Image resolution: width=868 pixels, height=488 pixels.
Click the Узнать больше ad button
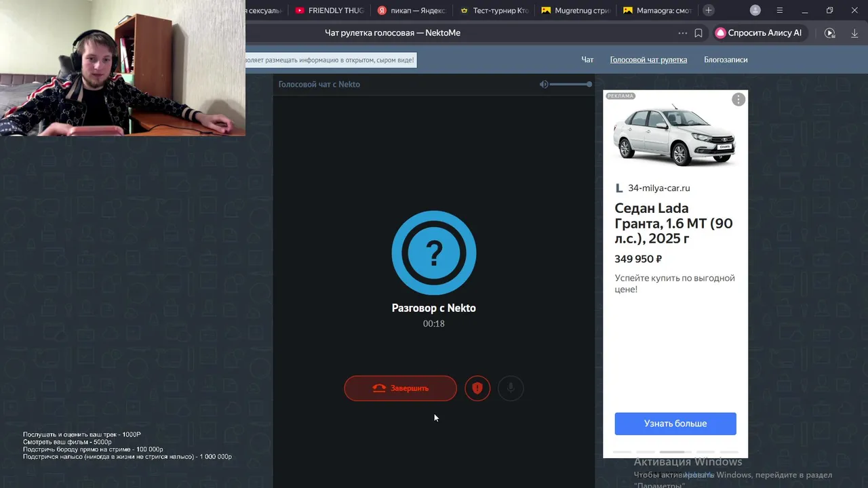coord(675,424)
